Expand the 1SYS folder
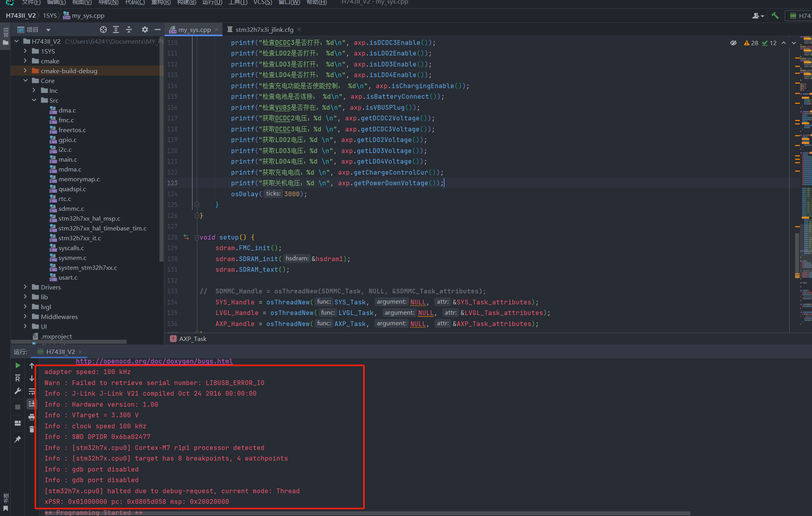The image size is (812, 516). tap(26, 51)
